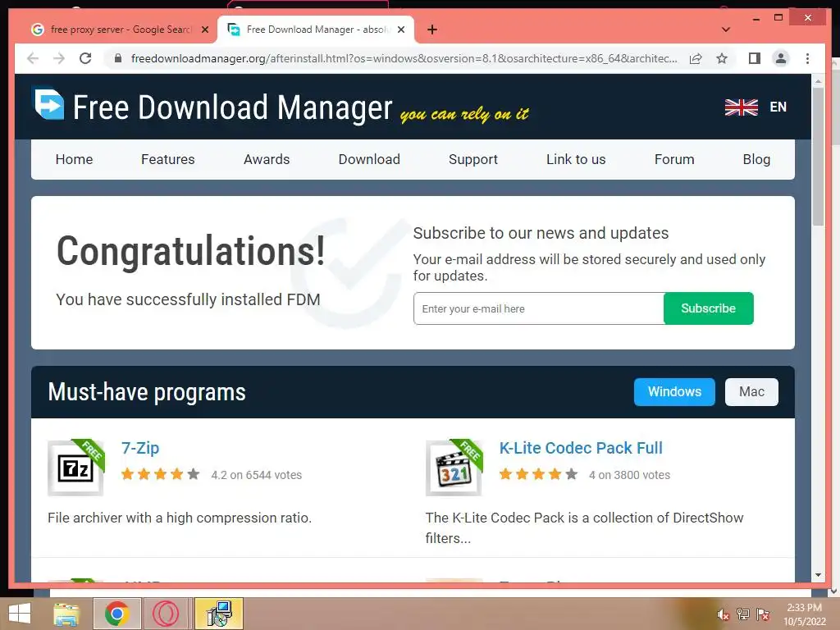The height and width of the screenshot is (630, 840).
Task: Open the Support menu item
Action: [473, 159]
